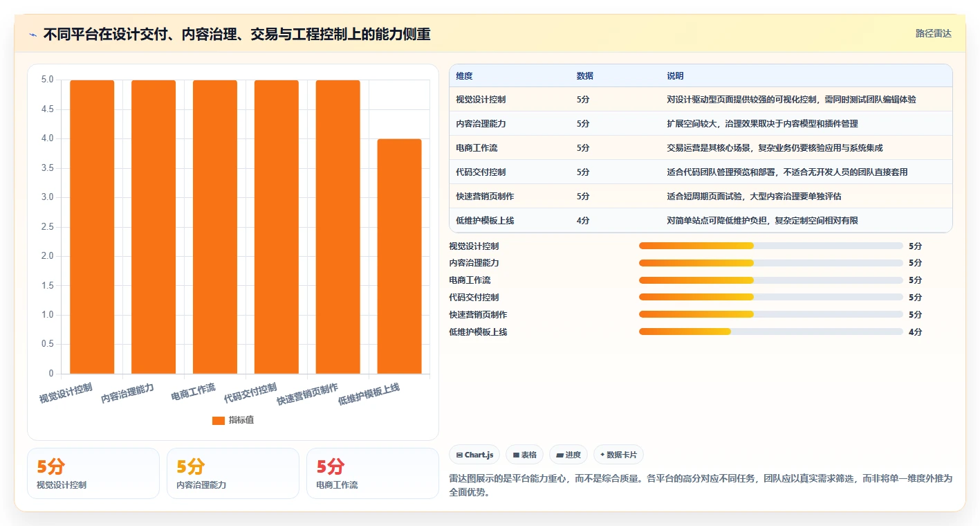
Task: Click the 内容治理能力 table row cell
Action: coord(481,124)
